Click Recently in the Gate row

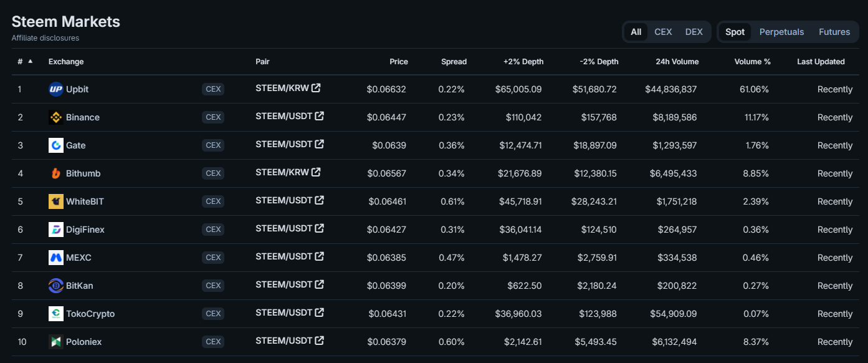(835, 145)
